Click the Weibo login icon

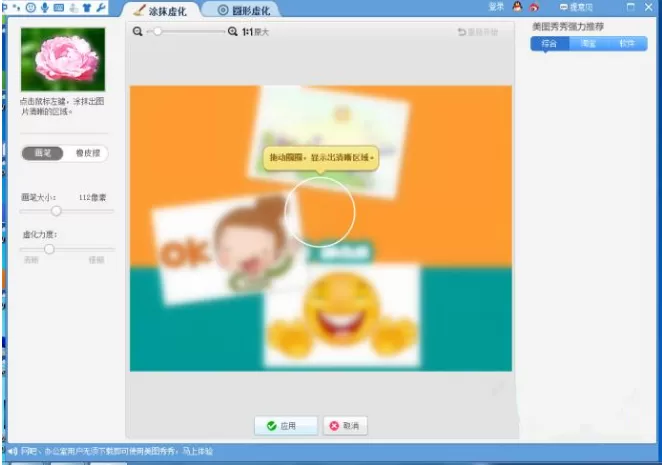(x=534, y=7)
